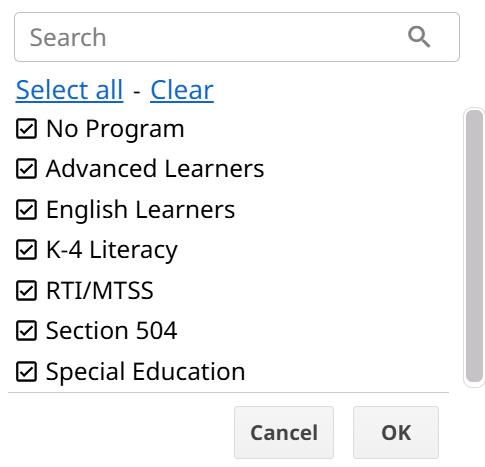Confirm the selection with OK button
485x467 pixels.
(396, 432)
